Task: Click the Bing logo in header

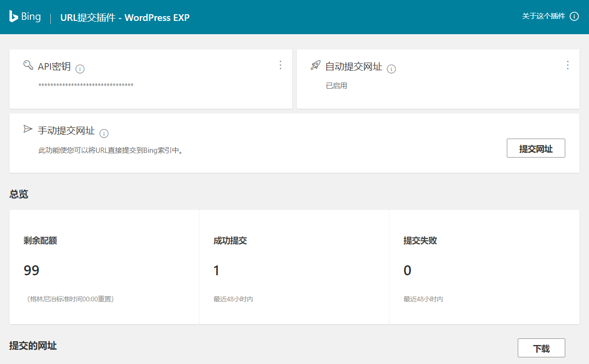Action: pyautogui.click(x=25, y=17)
